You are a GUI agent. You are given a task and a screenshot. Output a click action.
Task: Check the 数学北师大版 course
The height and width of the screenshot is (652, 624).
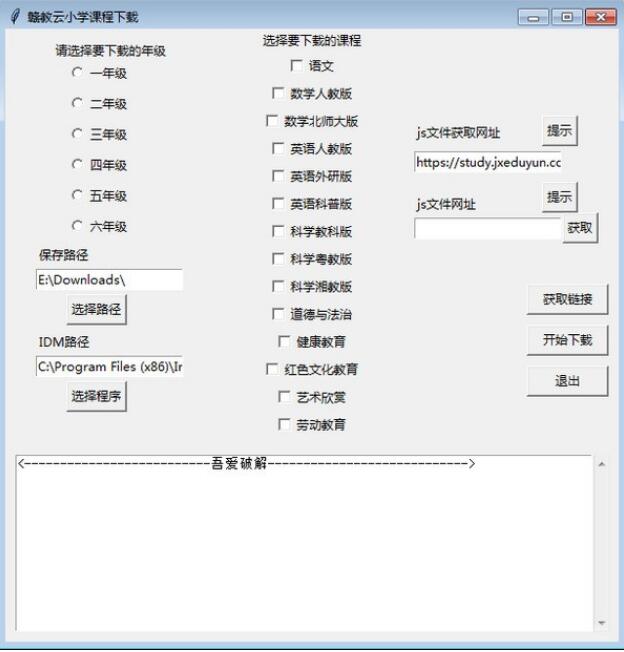[x=272, y=121]
